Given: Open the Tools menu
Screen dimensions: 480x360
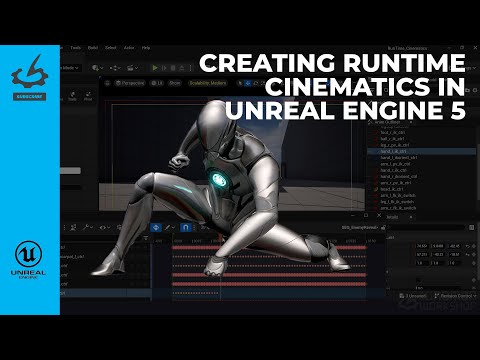Looking at the screenshot, I should point(75,48).
